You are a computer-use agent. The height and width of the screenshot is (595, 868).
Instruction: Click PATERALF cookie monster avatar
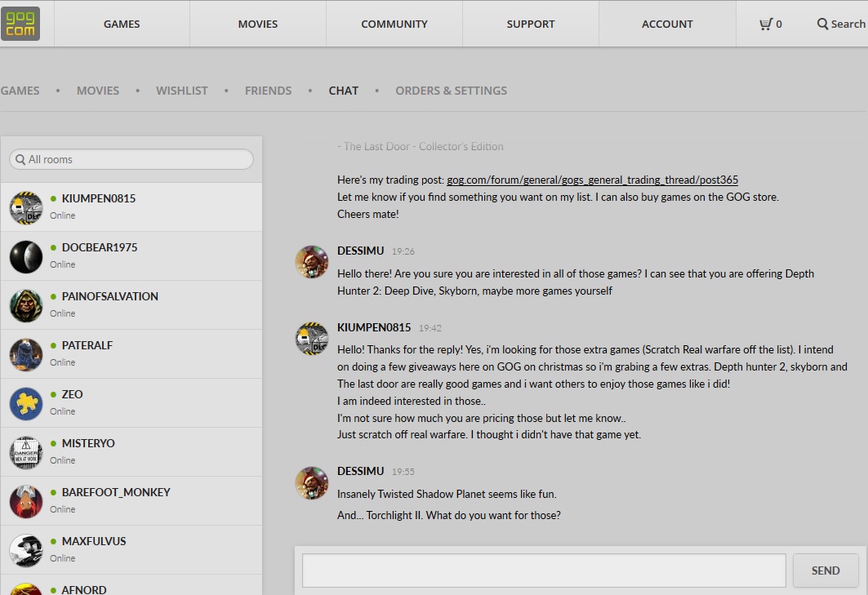pyautogui.click(x=26, y=355)
